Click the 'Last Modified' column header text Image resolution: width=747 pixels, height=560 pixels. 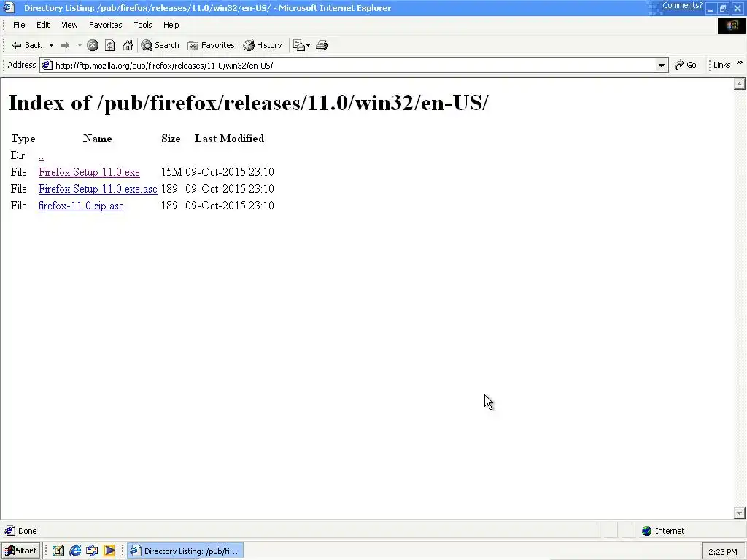point(229,139)
